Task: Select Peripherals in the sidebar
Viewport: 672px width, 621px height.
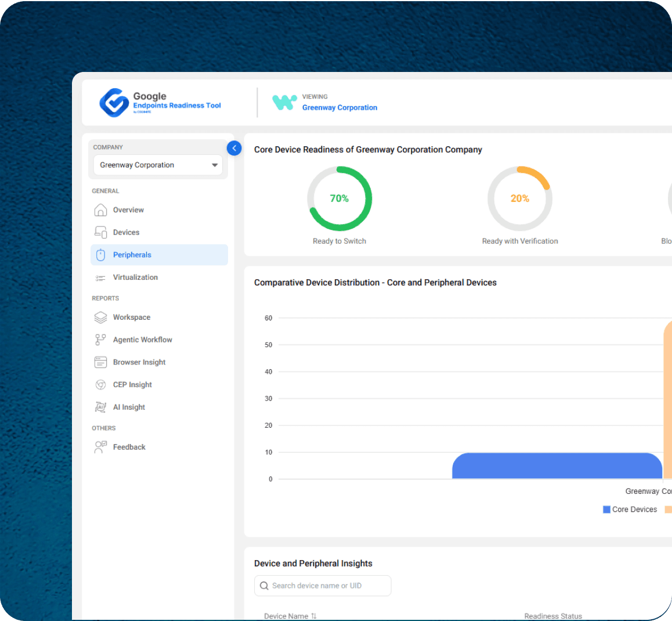Action: click(159, 255)
